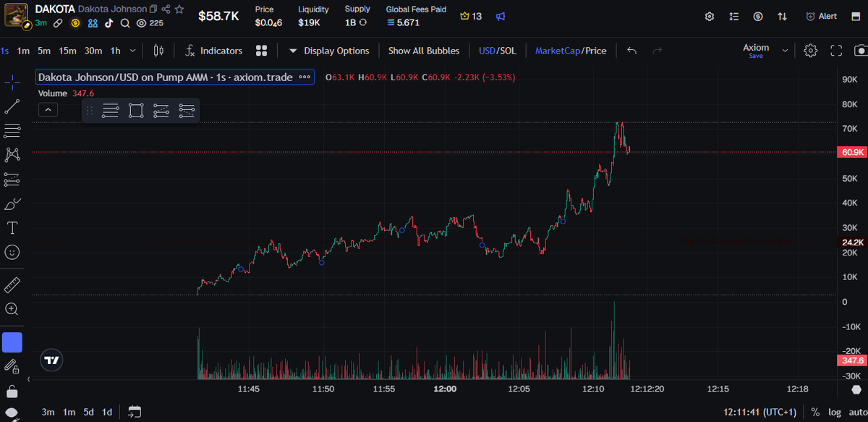Image resolution: width=868 pixels, height=422 pixels.
Task: Click the blue magnet mode square
Action: [12, 342]
